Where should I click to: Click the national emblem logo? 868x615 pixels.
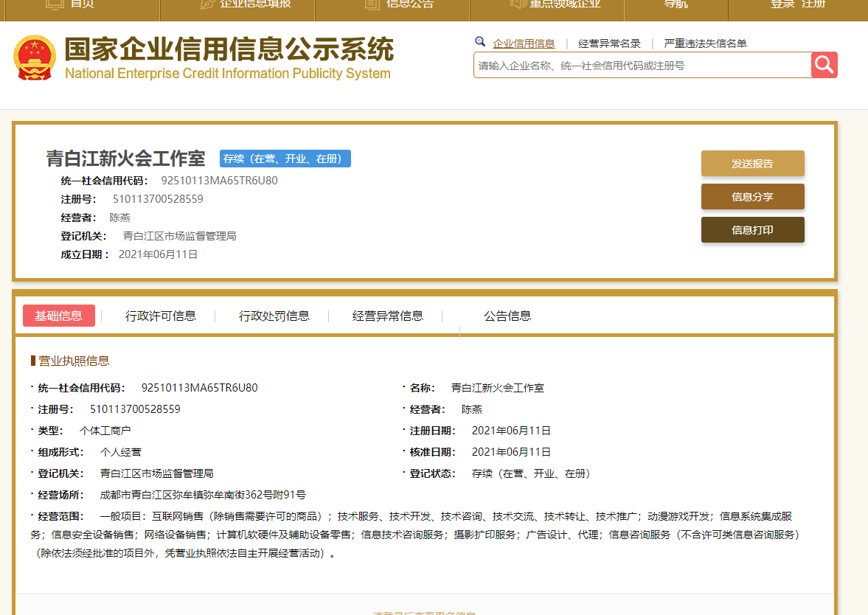tap(35, 58)
